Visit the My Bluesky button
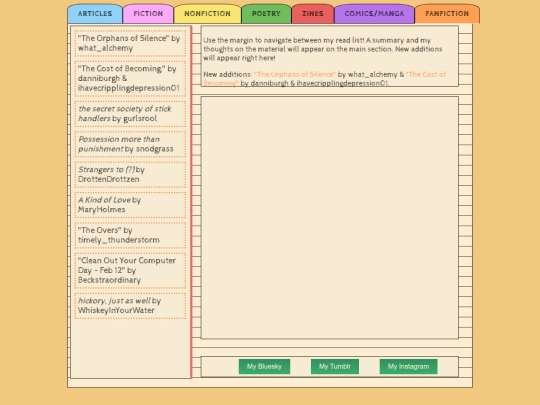 [x=264, y=366]
